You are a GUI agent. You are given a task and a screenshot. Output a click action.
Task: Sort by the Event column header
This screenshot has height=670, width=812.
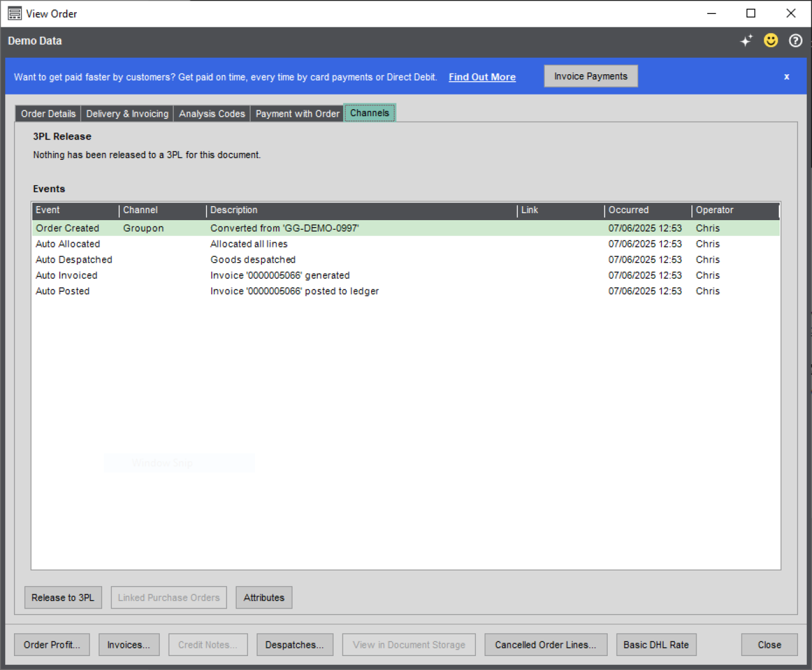[75, 210]
